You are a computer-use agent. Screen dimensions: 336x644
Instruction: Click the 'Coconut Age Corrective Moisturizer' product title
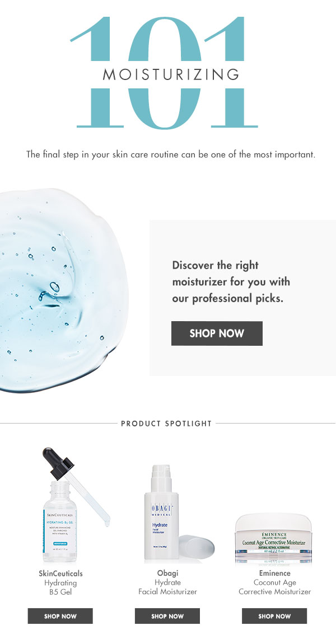275,587
